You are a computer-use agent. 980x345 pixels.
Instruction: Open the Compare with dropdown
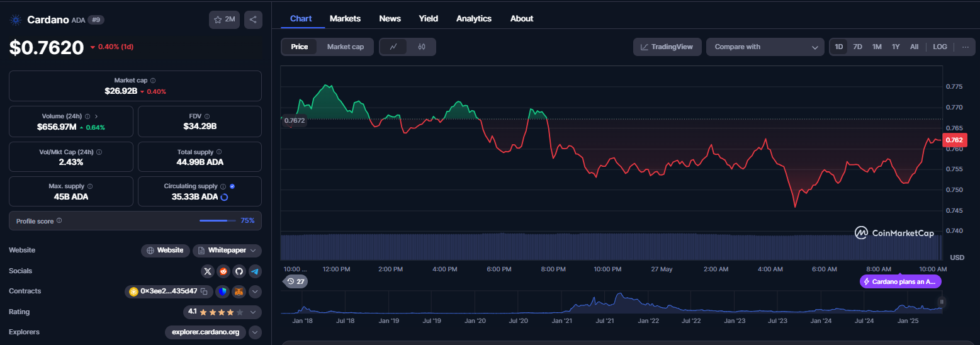[765, 47]
